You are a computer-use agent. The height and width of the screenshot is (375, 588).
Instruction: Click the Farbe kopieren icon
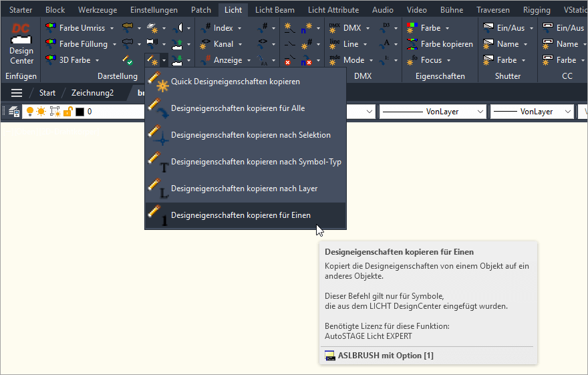pyautogui.click(x=411, y=44)
